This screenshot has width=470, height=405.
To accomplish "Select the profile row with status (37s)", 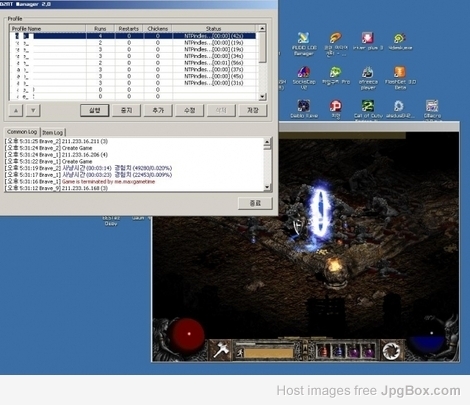I will 133,69.
